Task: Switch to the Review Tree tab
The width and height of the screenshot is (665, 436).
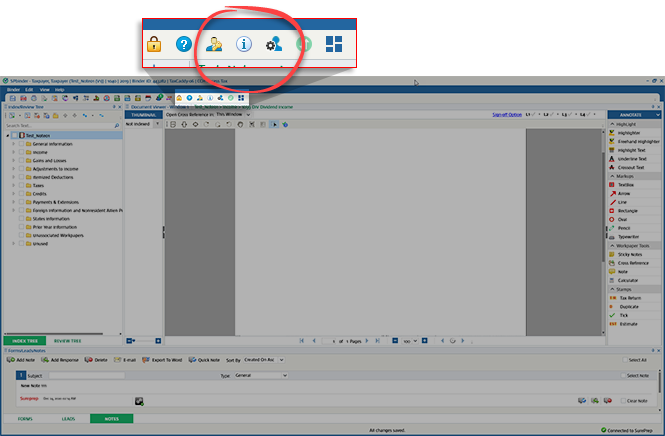Action: (69, 341)
